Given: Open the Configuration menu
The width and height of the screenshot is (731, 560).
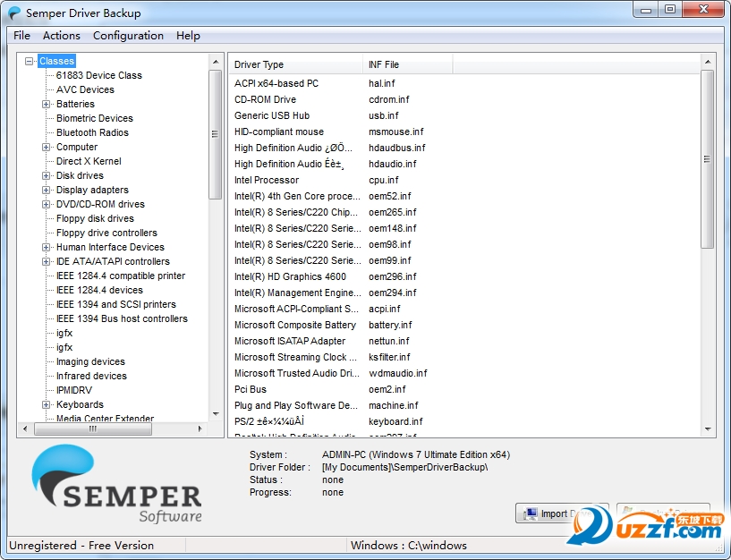Looking at the screenshot, I should (x=128, y=36).
